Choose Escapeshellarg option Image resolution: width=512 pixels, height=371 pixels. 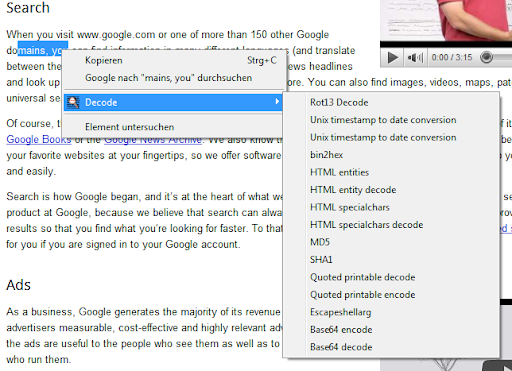pyautogui.click(x=391, y=312)
